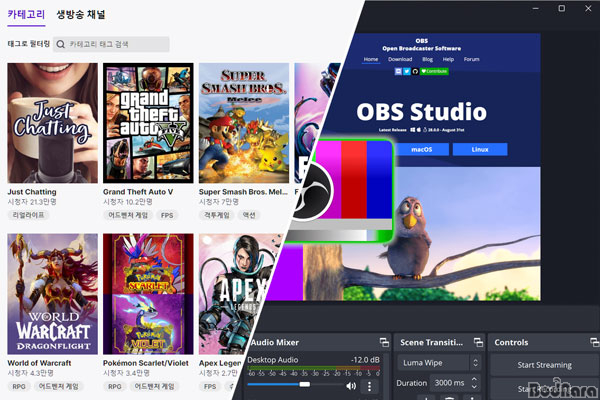
Task: Minimize the OBS window
Action: (x=536, y=8)
